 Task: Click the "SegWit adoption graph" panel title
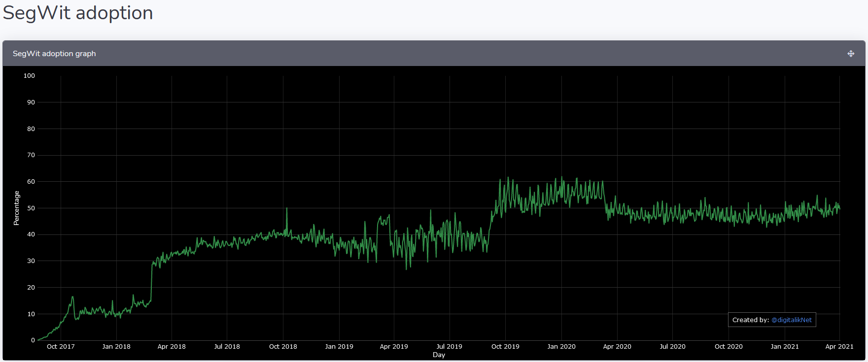point(54,54)
